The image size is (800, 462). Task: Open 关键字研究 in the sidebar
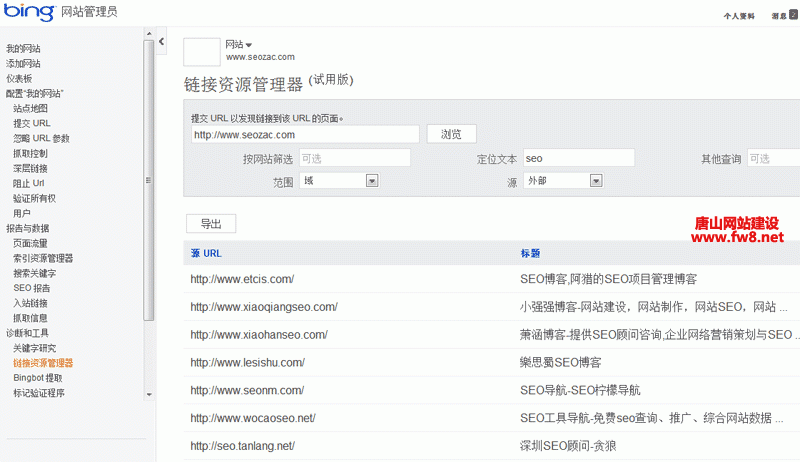coord(34,348)
